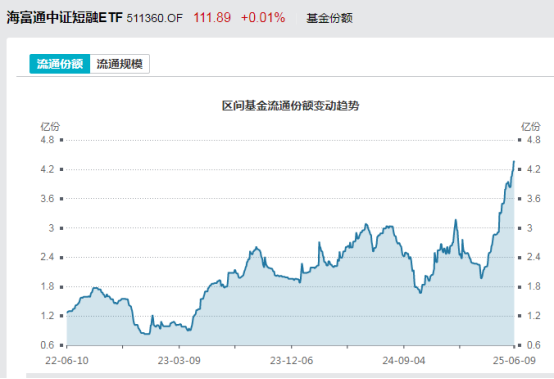The width and height of the screenshot is (554, 379).
Task: Click the left 亿份 unit label
Action: point(50,126)
